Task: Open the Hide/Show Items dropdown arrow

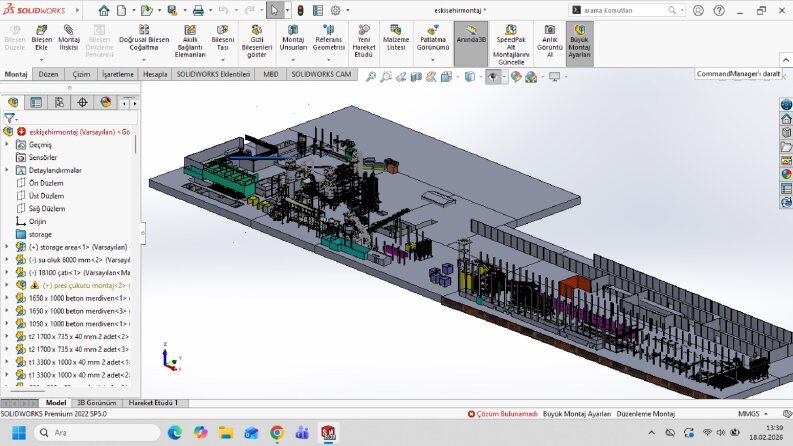Action: click(504, 77)
